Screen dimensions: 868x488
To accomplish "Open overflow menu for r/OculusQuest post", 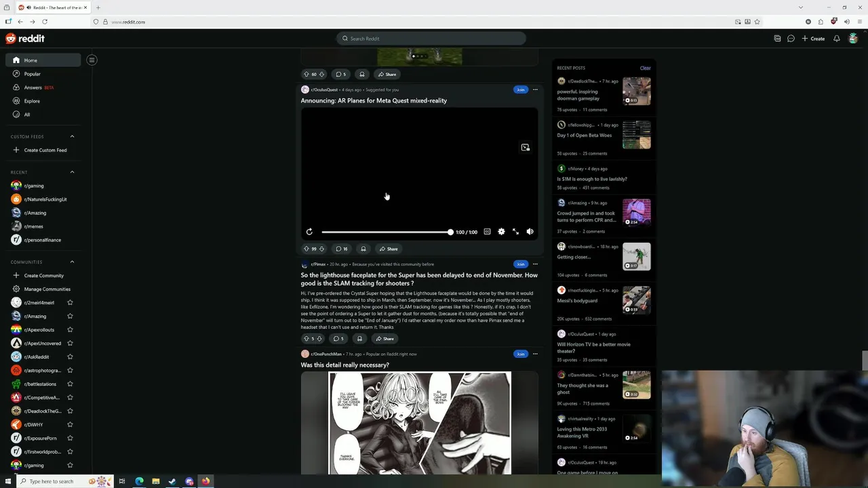I will click(535, 89).
